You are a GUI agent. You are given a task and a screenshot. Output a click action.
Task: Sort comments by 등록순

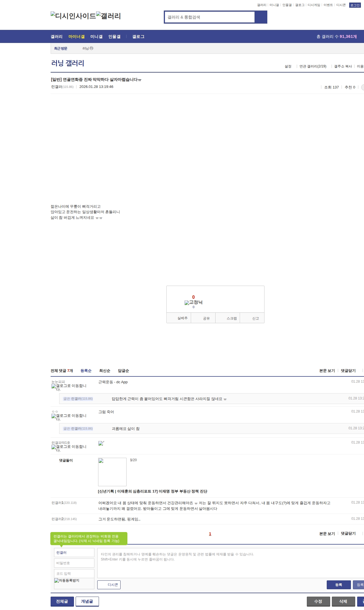(x=86, y=371)
